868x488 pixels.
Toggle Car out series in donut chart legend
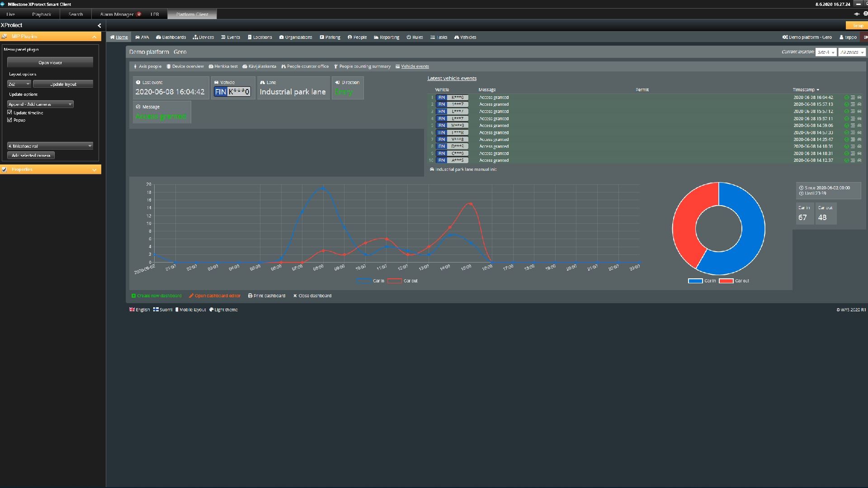(x=734, y=281)
